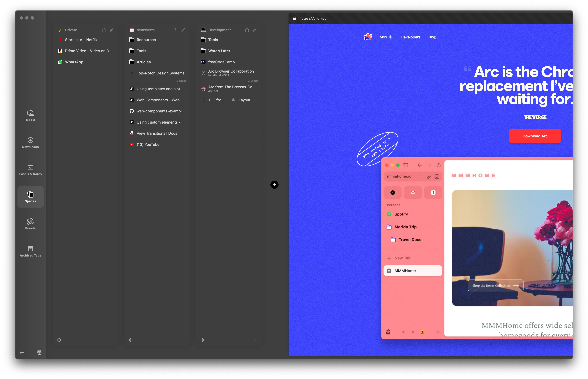Expand the Articles folder

[x=144, y=62]
